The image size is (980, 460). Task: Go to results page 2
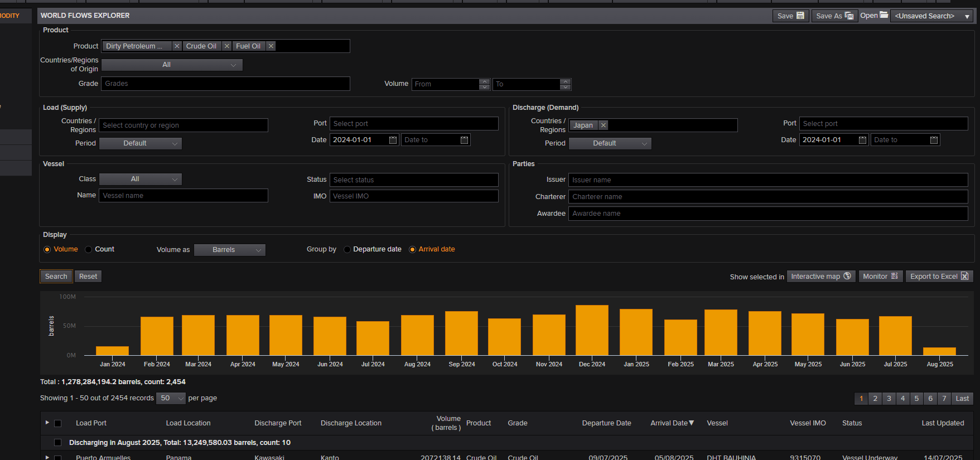(x=875, y=399)
